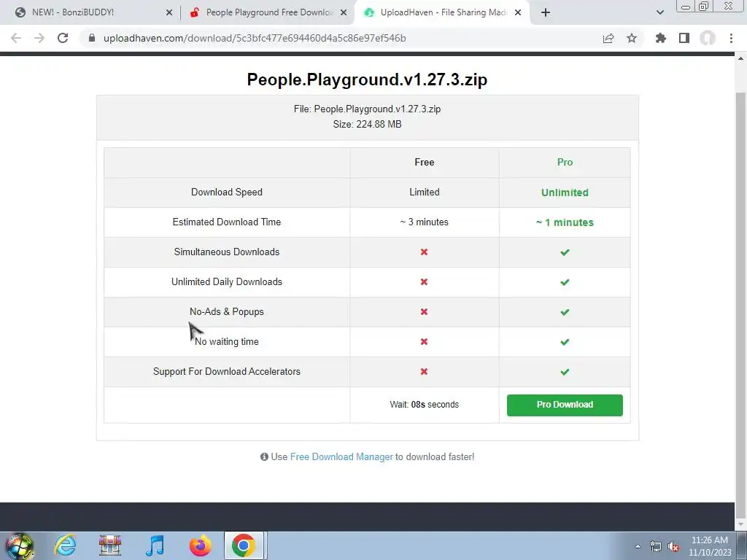Viewport: 747px width, 560px height.
Task: Click the Estimated Download Time label
Action: pyautogui.click(x=227, y=222)
